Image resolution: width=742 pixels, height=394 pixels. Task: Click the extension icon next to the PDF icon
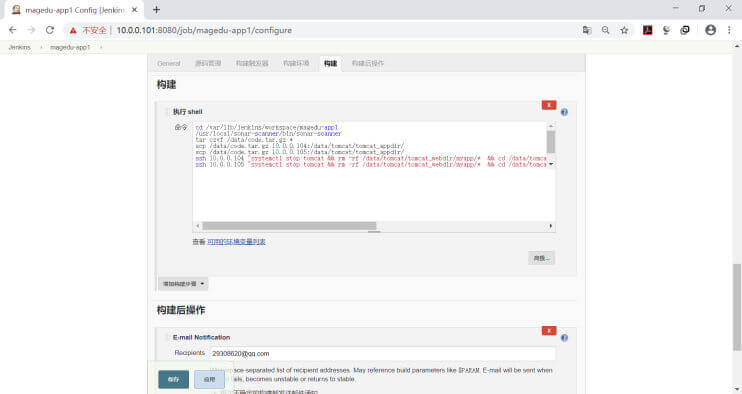pos(666,30)
